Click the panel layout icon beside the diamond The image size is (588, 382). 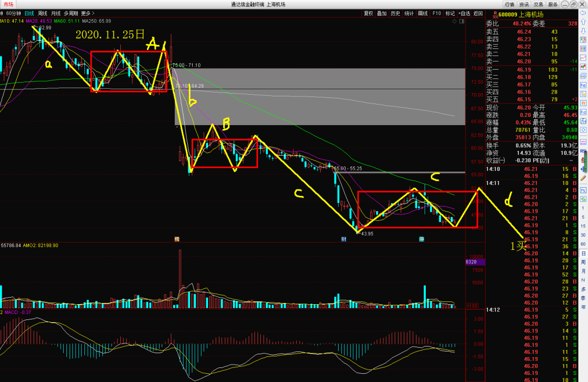tap(462, 21)
